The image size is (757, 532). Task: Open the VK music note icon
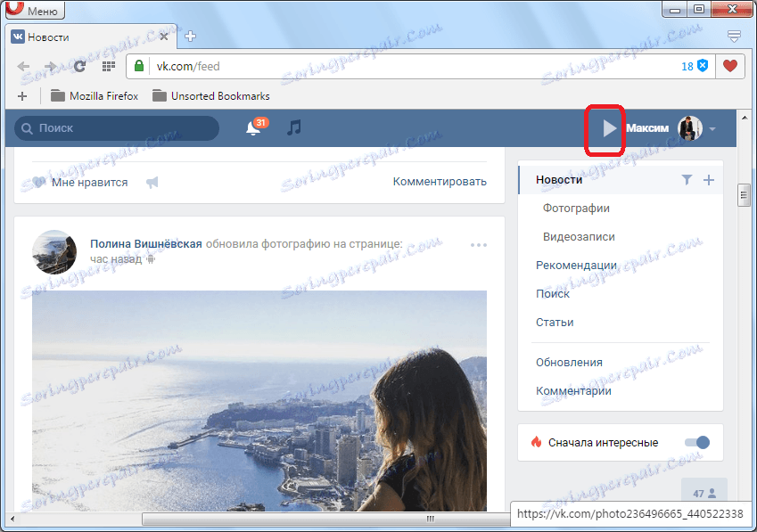click(294, 127)
